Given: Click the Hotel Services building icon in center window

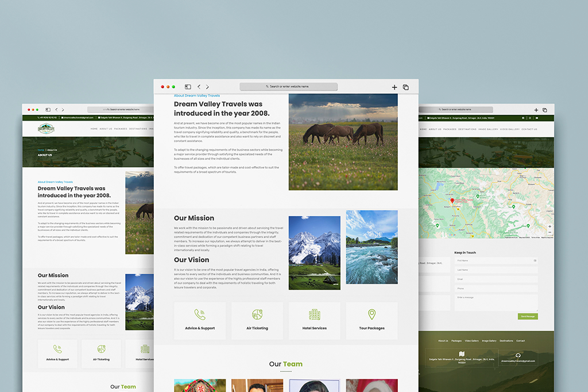Looking at the screenshot, I should click(x=314, y=315).
